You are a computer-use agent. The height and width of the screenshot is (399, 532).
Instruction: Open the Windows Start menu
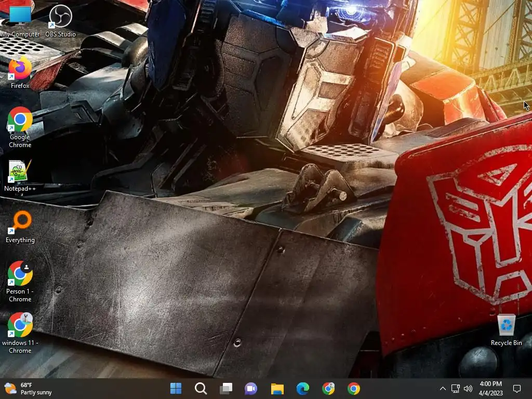176,389
